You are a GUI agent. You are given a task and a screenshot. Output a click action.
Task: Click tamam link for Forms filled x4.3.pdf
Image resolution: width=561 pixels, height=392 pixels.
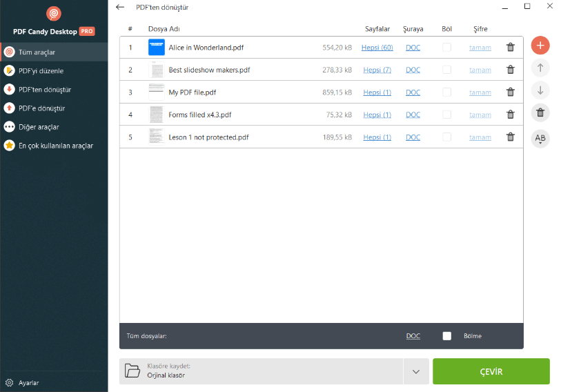480,115
